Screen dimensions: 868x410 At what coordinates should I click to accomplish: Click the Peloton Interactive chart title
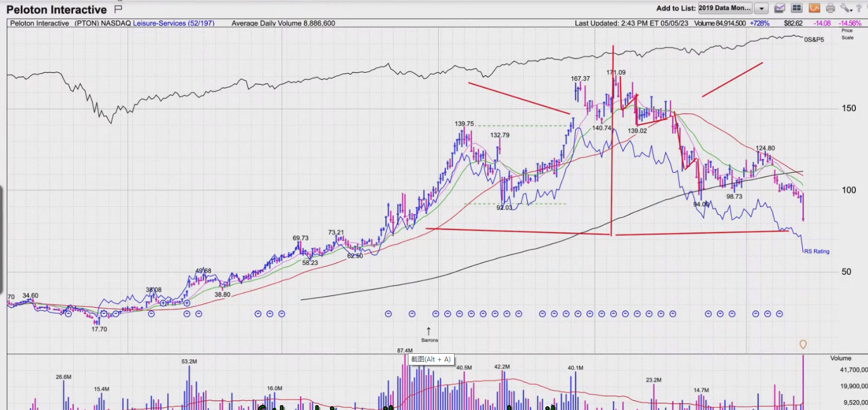tap(57, 9)
